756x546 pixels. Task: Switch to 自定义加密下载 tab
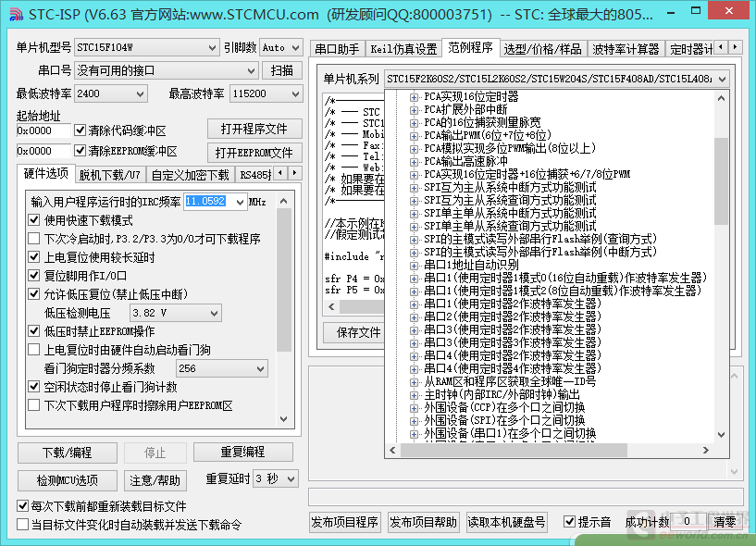click(190, 175)
